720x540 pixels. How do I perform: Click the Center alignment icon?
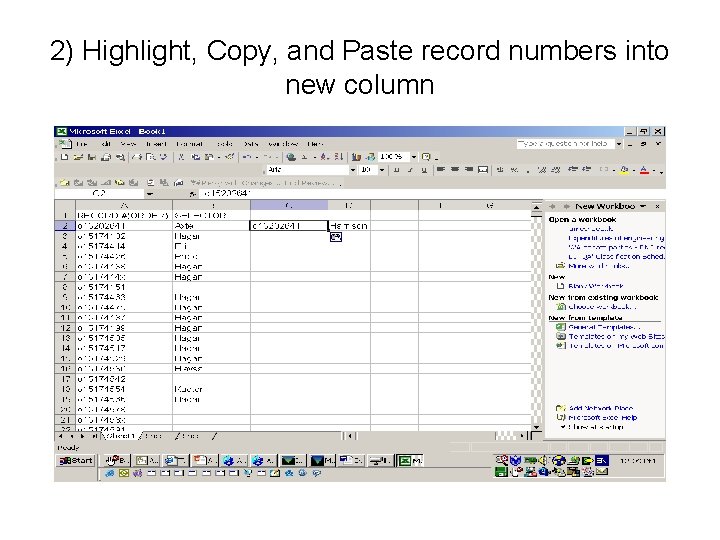[x=455, y=169]
